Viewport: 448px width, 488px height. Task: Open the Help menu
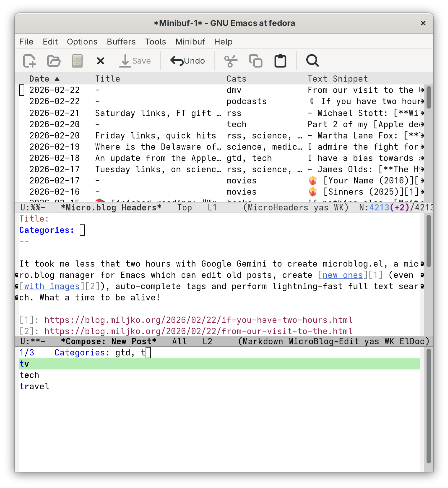tap(223, 42)
